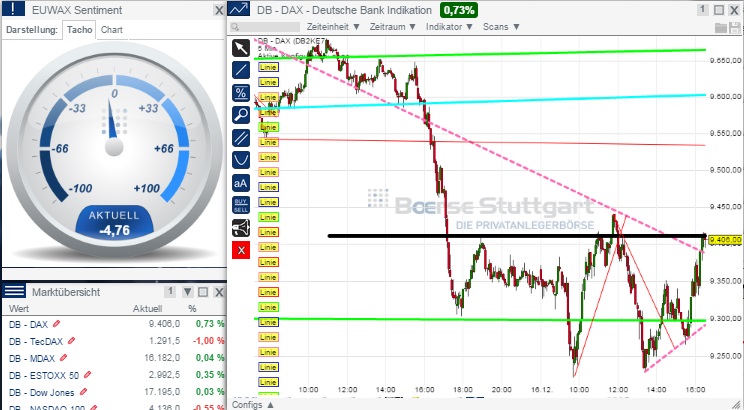Open the DB - Dow Jones row
Screen dimensions: 744x410
pos(114,392)
